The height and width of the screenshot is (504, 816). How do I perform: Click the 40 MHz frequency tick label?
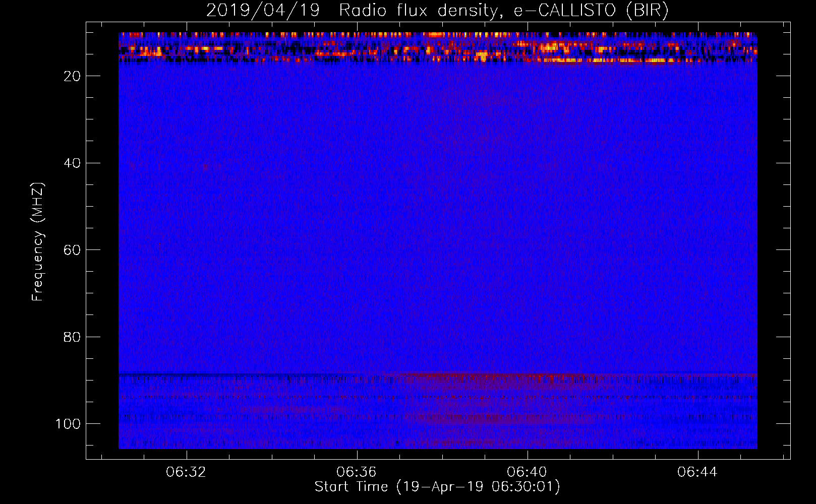click(x=72, y=163)
